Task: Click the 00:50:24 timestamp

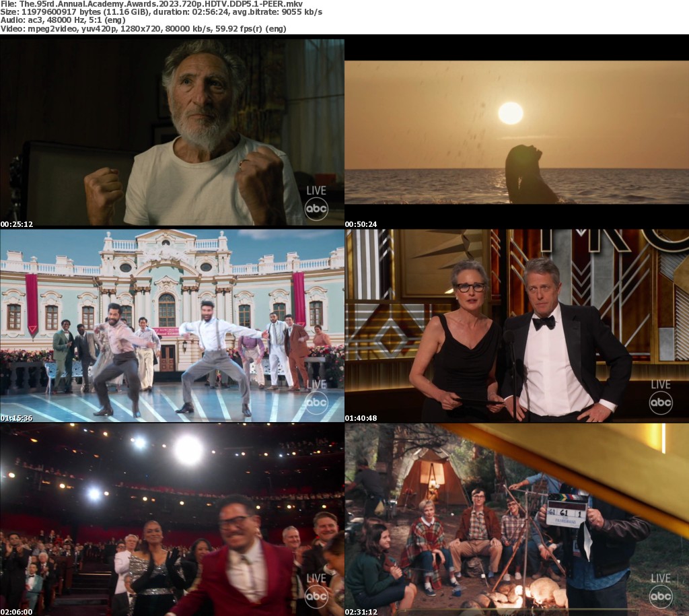Action: click(361, 224)
